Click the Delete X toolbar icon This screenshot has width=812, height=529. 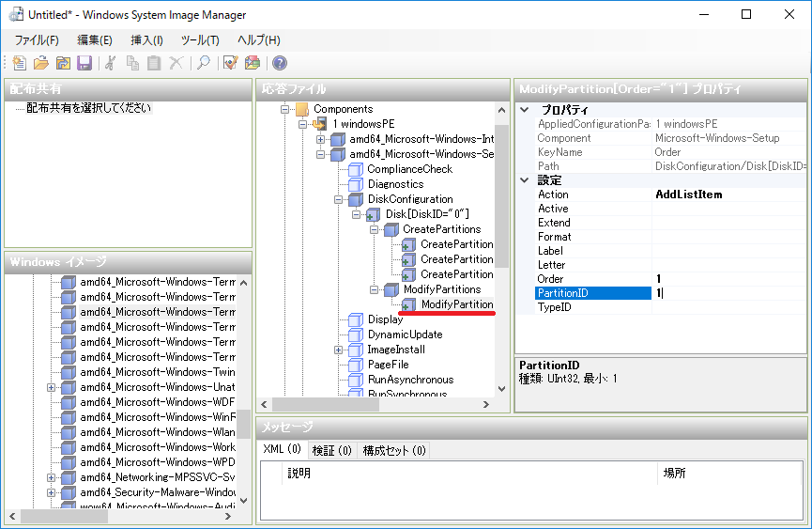pos(176,63)
